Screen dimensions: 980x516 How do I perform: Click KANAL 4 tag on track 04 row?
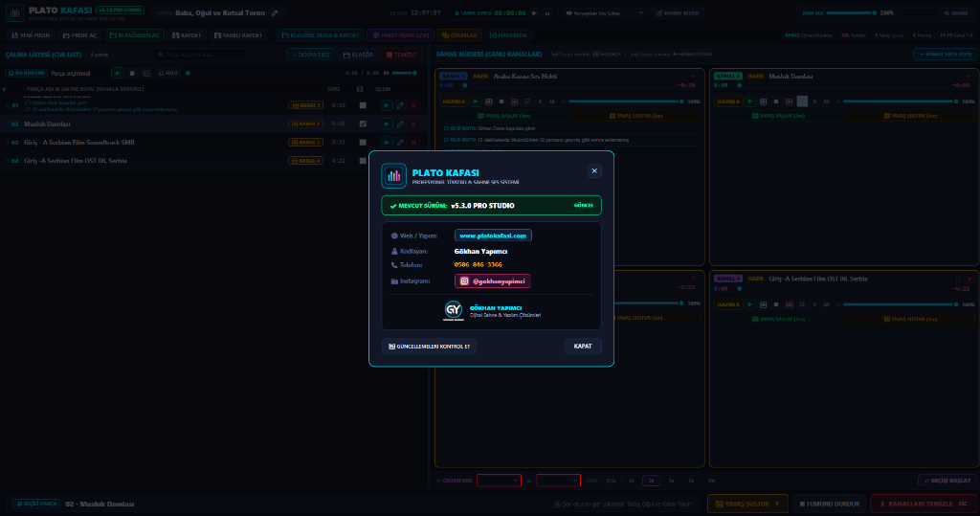pyautogui.click(x=305, y=161)
